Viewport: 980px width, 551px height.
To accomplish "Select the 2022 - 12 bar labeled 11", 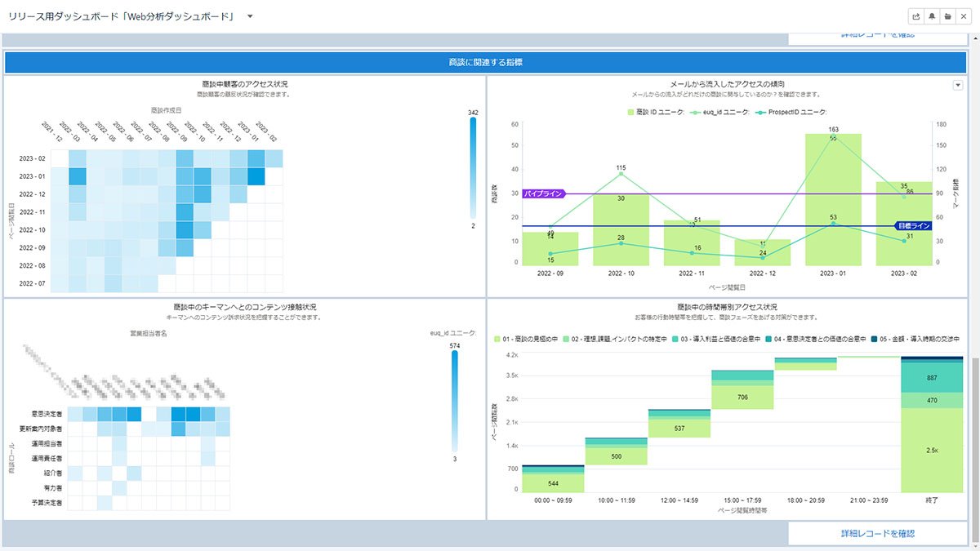I will [763, 253].
